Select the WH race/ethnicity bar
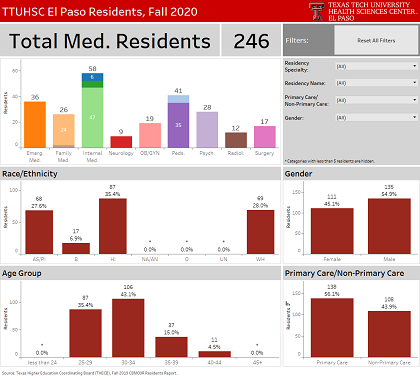This screenshot has width=420, height=380. tap(260, 232)
